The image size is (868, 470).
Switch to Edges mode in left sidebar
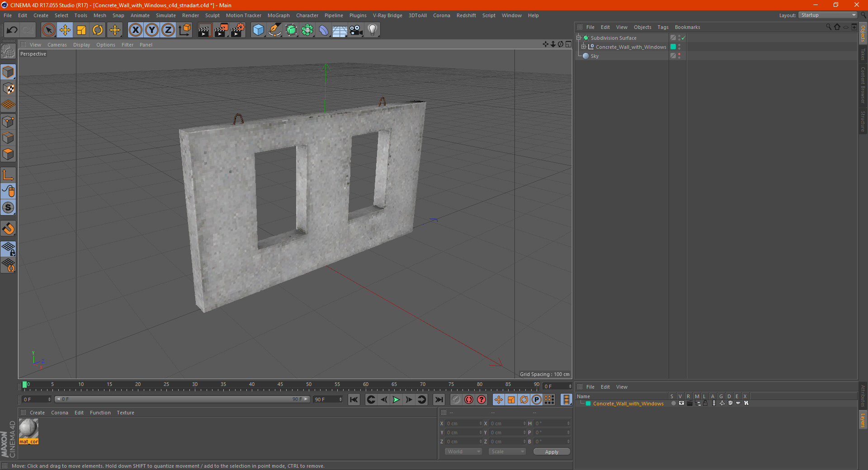coord(8,138)
